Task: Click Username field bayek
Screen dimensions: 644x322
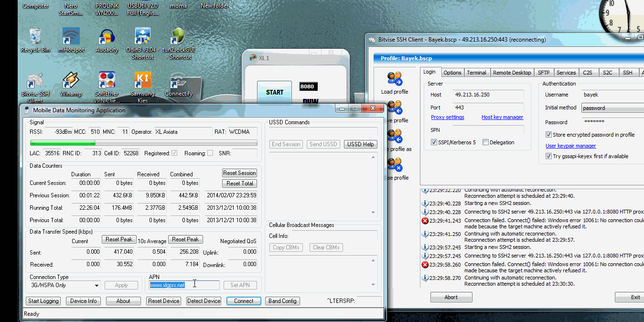Action: point(612,95)
